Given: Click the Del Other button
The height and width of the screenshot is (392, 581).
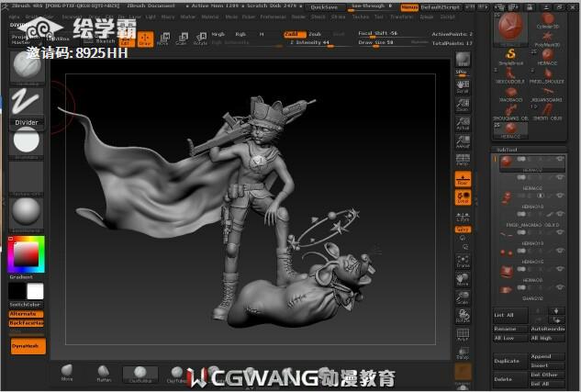Looking at the screenshot, I should 547,375.
